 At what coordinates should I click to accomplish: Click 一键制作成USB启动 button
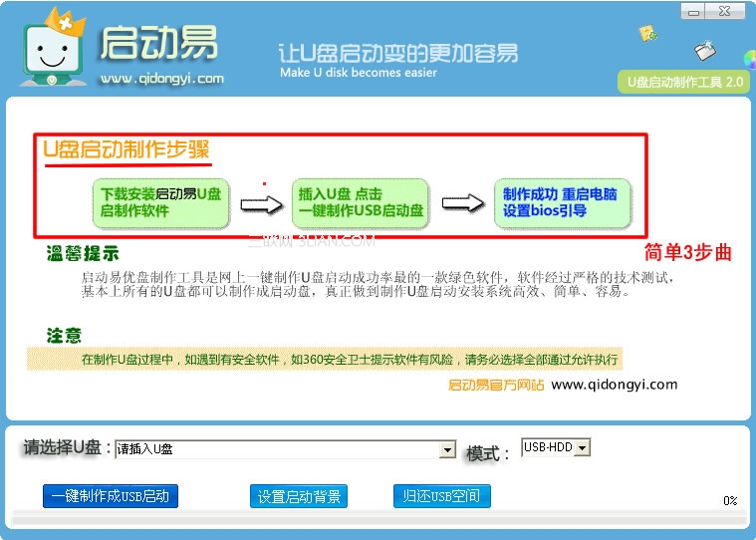point(111,496)
